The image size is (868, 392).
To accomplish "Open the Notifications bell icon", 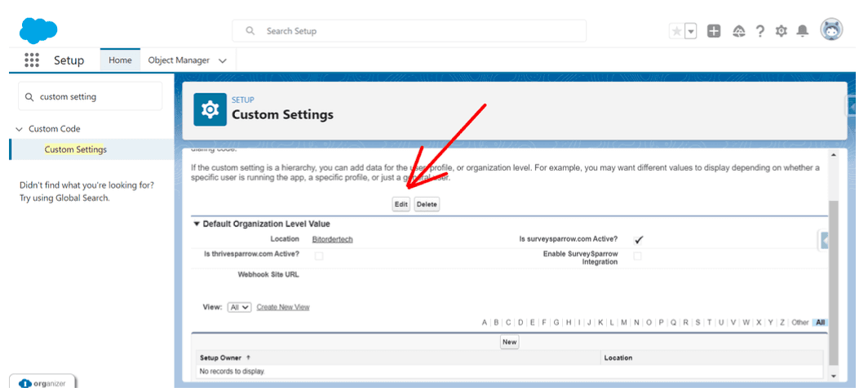I will click(x=803, y=31).
